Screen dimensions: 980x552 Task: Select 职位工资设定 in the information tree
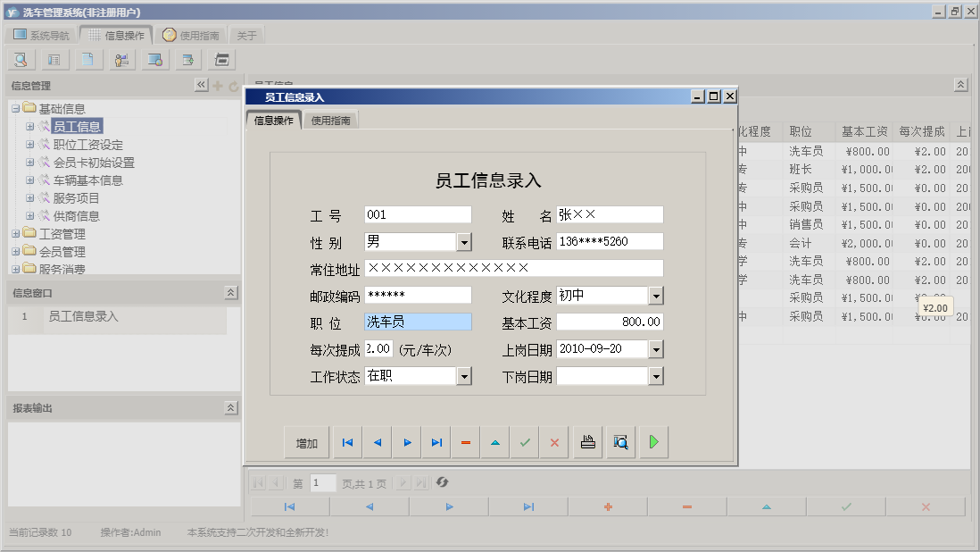point(89,144)
